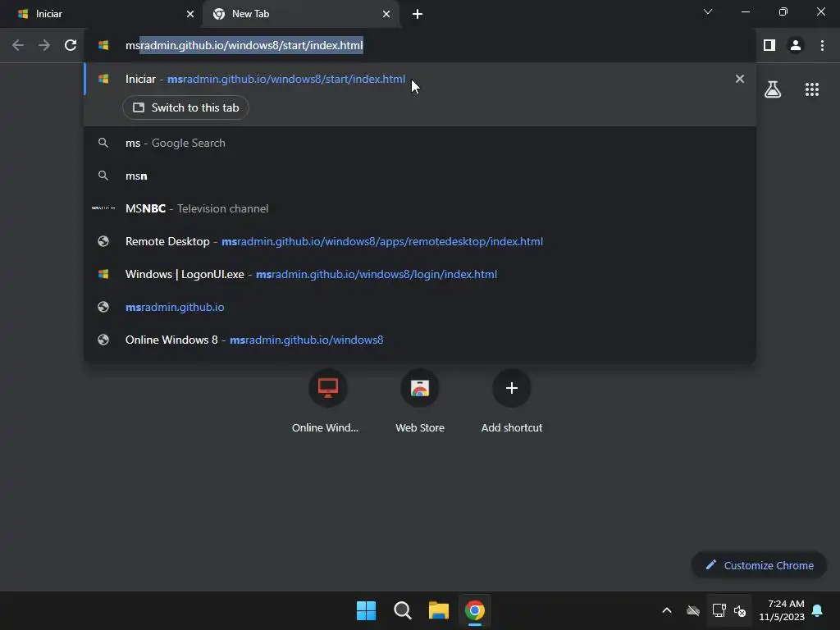Close the Iniciar tab
The width and height of the screenshot is (840, 630).
(190, 14)
